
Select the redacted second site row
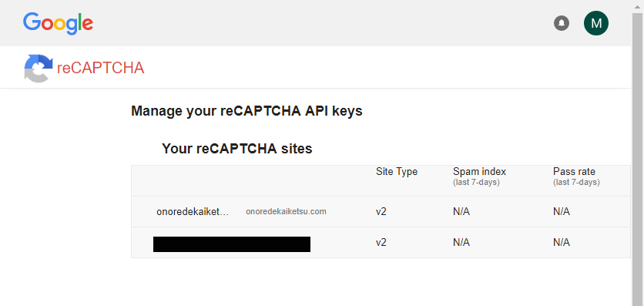pyautogui.click(x=381, y=243)
